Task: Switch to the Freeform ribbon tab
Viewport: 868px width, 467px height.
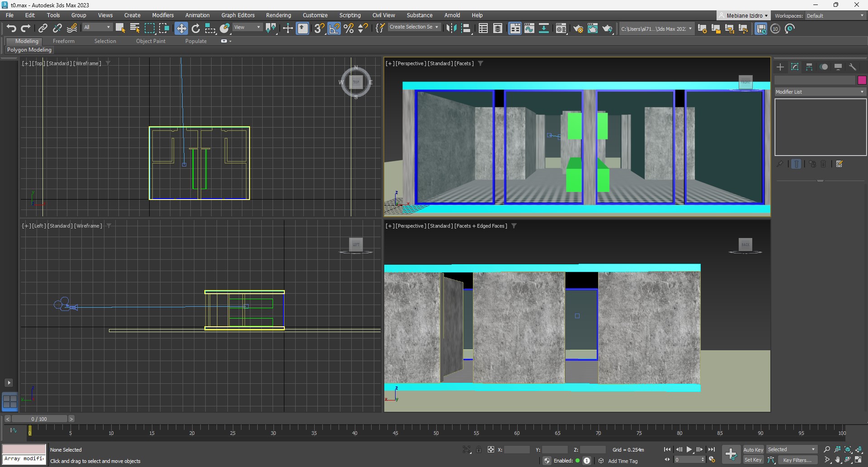Action: pos(63,41)
